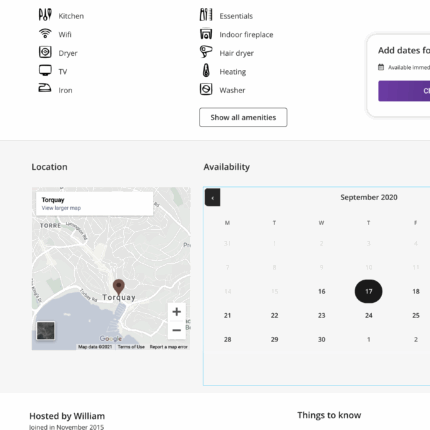Click the Indoor fireplace icon
Viewport: 430px width, 430px height.
tap(206, 34)
